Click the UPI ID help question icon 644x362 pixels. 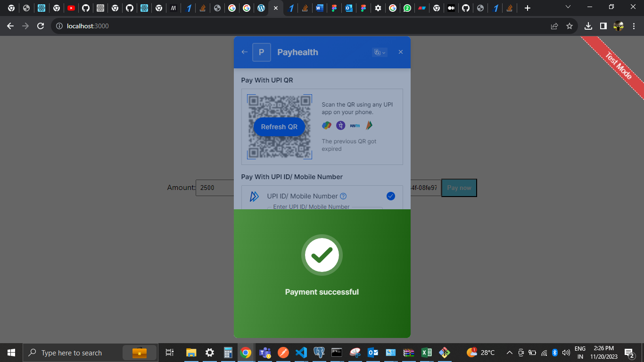pos(343,196)
